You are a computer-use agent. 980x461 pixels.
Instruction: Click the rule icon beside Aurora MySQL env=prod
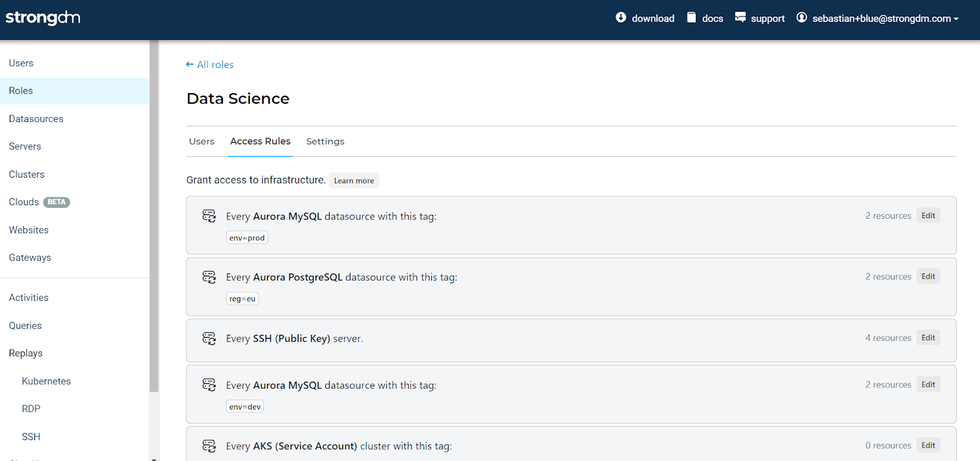(x=209, y=216)
